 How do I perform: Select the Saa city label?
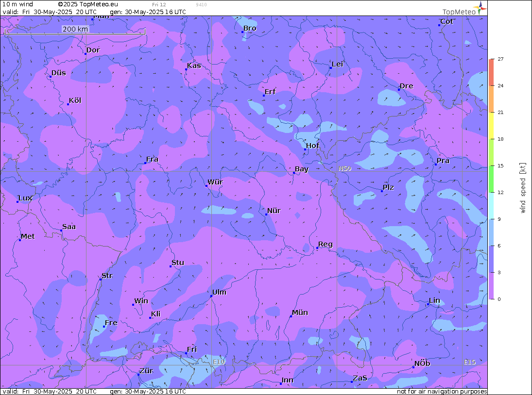(x=69, y=227)
